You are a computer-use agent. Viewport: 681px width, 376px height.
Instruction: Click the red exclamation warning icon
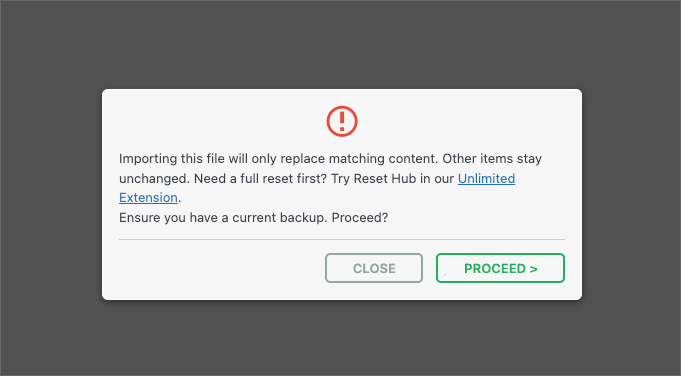coord(342,121)
